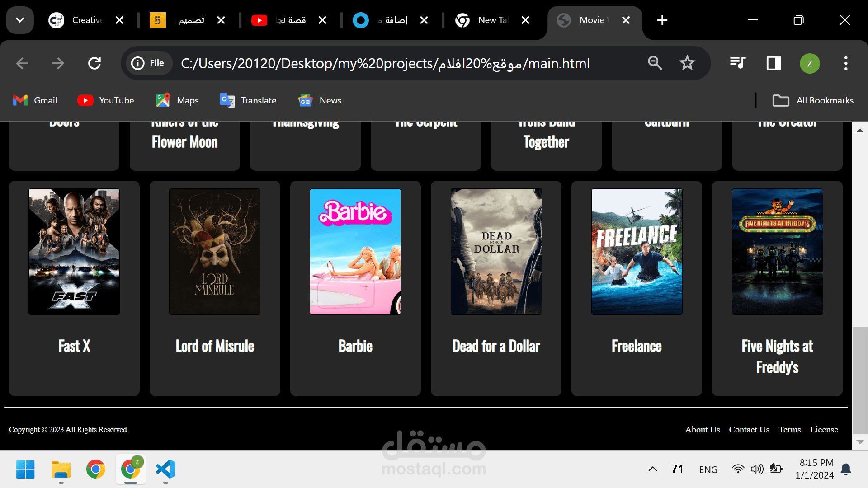868x488 pixels.
Task: Open the zoom magnifier in the address bar
Action: [655, 63]
